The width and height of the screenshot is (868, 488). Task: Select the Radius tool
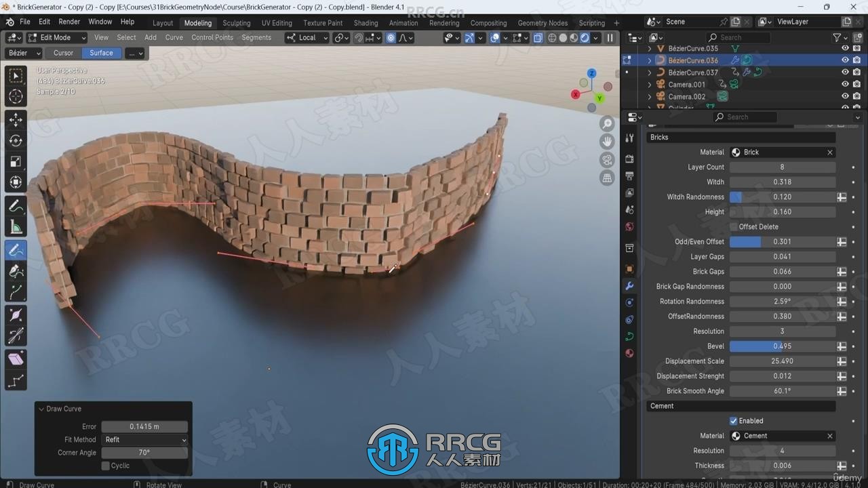(x=16, y=315)
